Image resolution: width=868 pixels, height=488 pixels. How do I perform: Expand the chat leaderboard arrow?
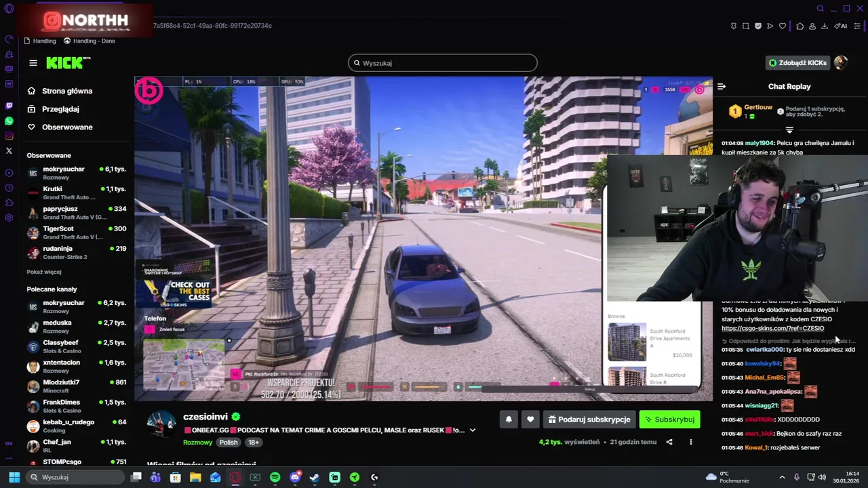[x=789, y=129]
